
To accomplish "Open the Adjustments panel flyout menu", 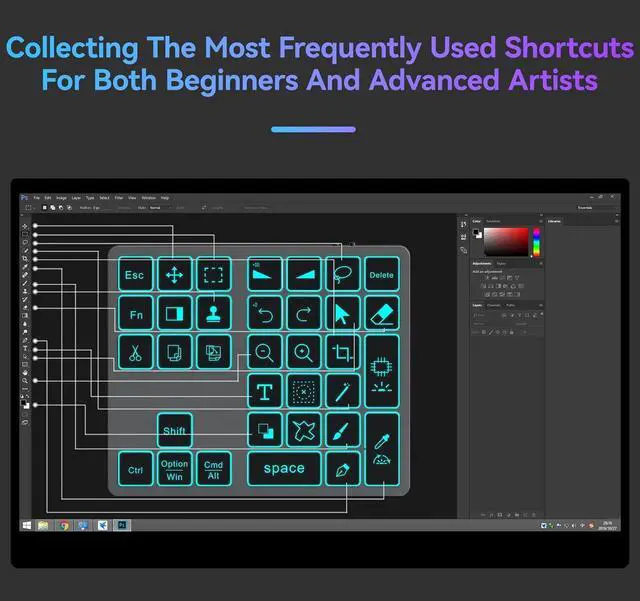I will pyautogui.click(x=541, y=263).
